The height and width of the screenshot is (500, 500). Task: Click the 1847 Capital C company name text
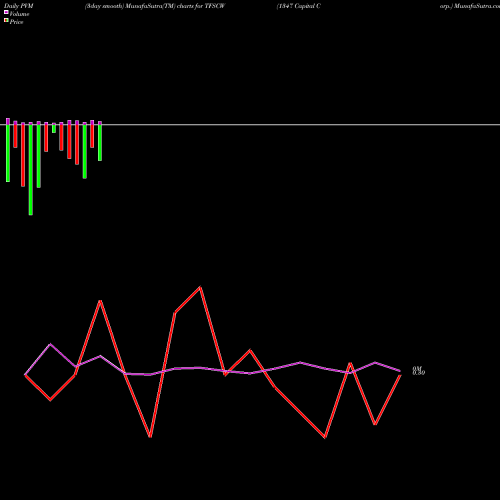tap(299, 6)
